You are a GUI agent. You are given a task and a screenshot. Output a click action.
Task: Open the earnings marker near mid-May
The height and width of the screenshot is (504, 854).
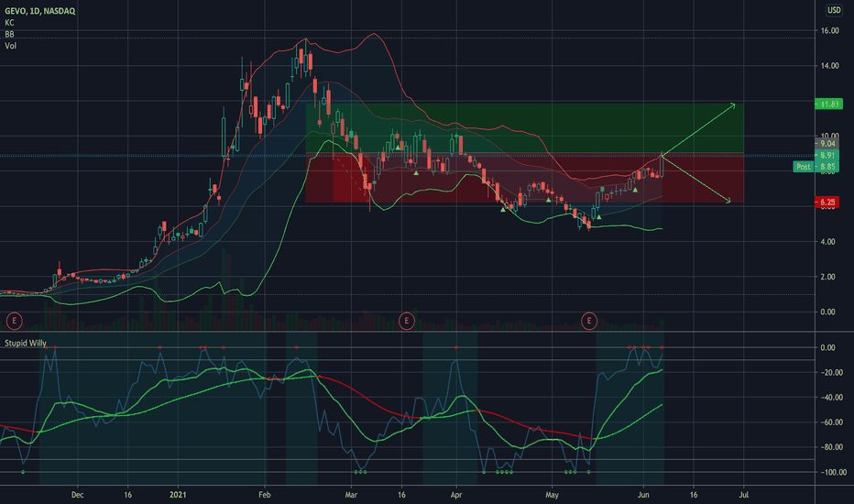click(589, 321)
